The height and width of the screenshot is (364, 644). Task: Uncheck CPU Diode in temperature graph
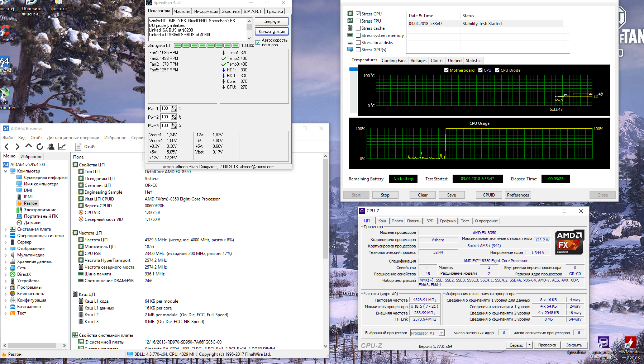497,70
